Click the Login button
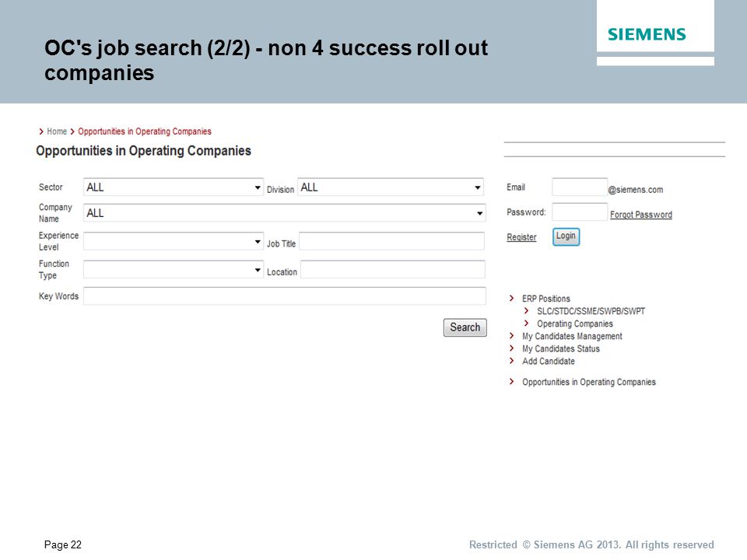Screen dimensions: 747x560 [x=566, y=236]
